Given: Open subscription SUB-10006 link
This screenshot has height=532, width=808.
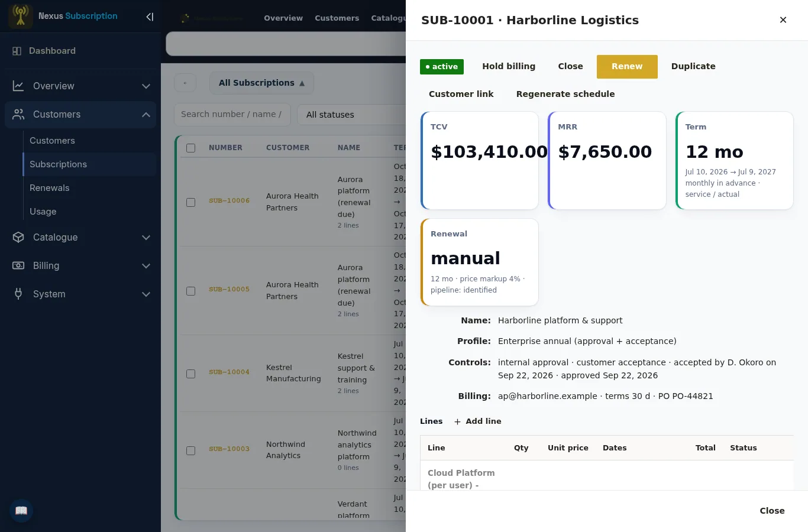Looking at the screenshot, I should coord(229,201).
